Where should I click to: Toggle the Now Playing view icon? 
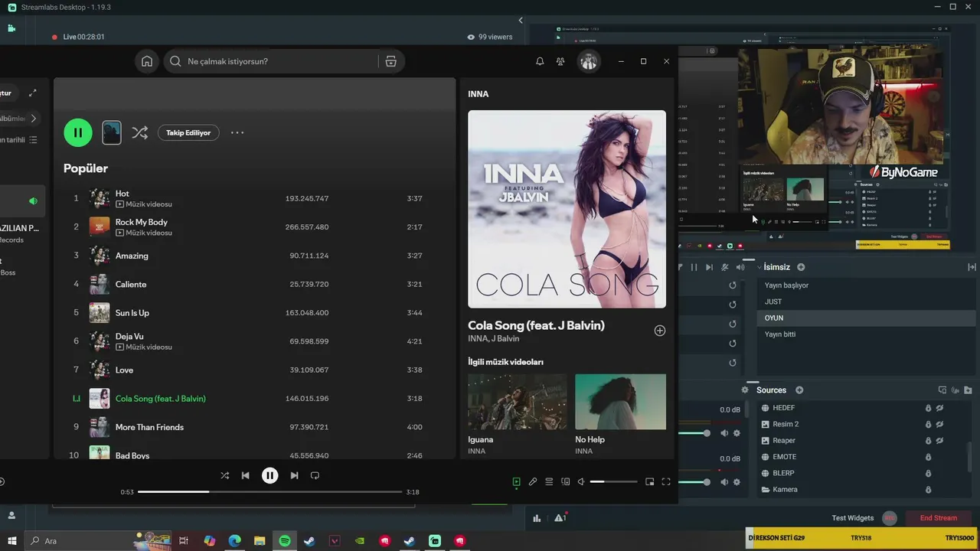[516, 482]
